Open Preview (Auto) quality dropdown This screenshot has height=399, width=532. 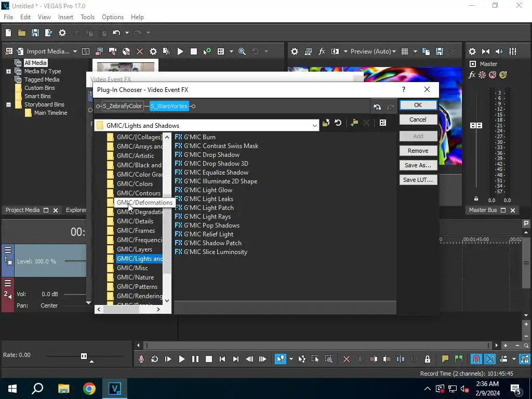click(x=394, y=51)
